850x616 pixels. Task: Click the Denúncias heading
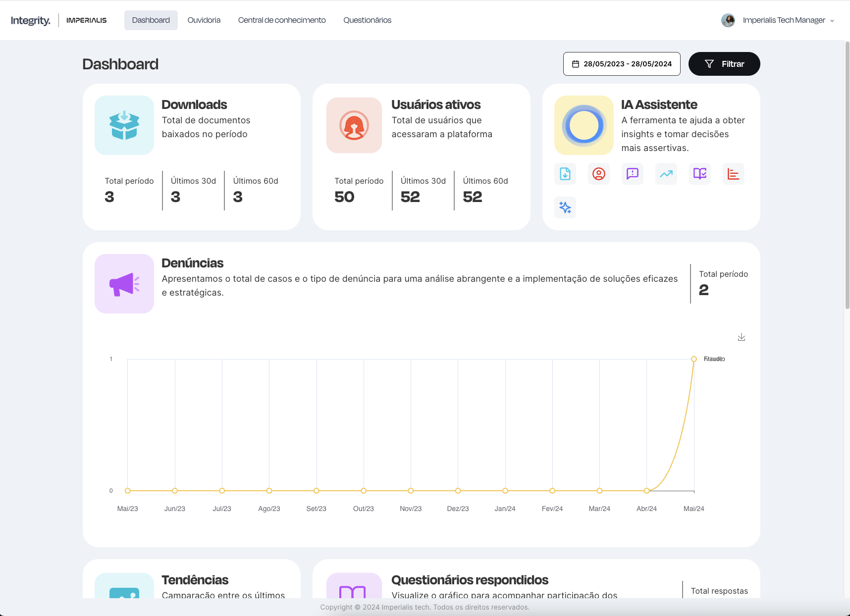coord(193,263)
